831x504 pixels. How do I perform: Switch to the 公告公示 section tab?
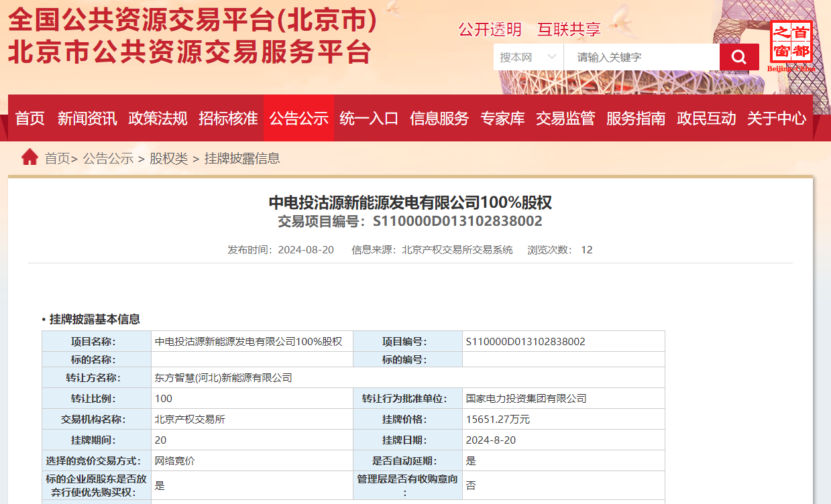click(x=299, y=118)
